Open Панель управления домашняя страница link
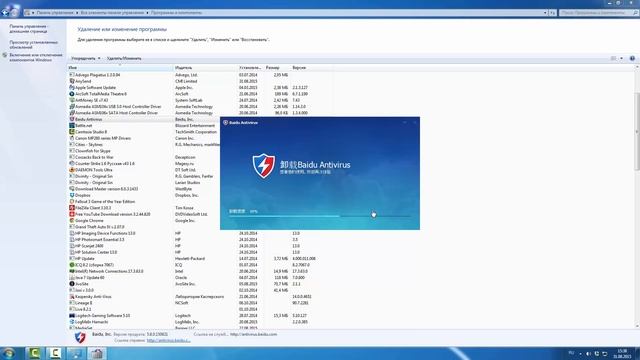 [x=29, y=29]
